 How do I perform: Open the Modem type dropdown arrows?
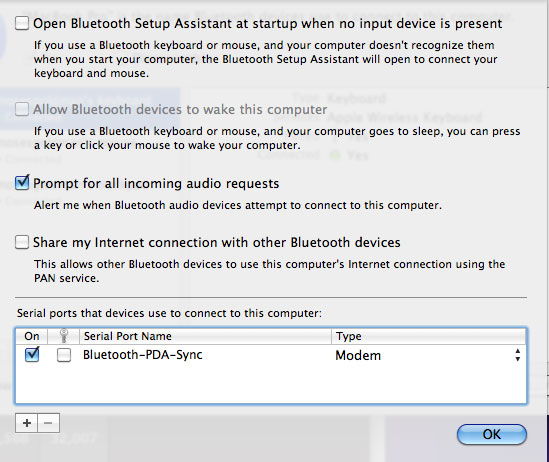pyautogui.click(x=517, y=355)
